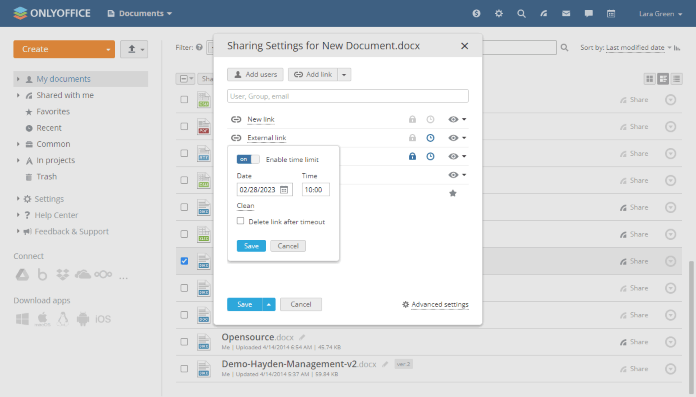
Task: Uncheck the selected document row checkbox
Action: coord(184,261)
